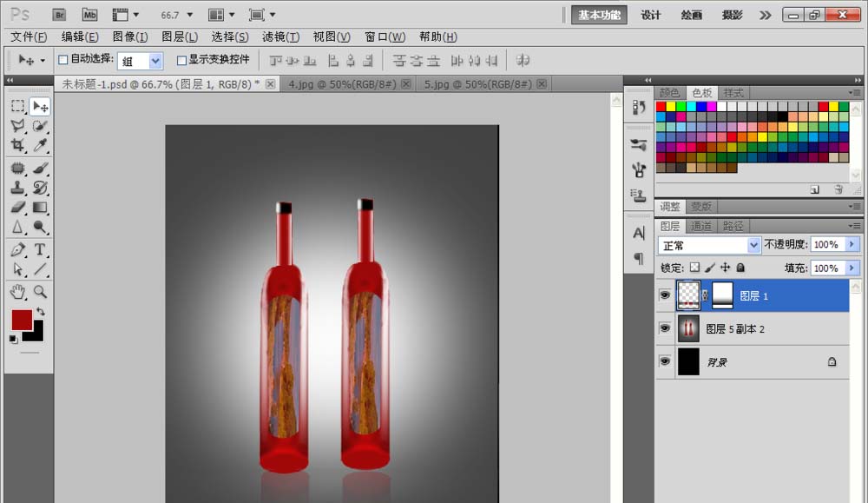Screen dimensions: 868x503
Task: Open the 正常 blend mode dropdown
Action: point(709,245)
